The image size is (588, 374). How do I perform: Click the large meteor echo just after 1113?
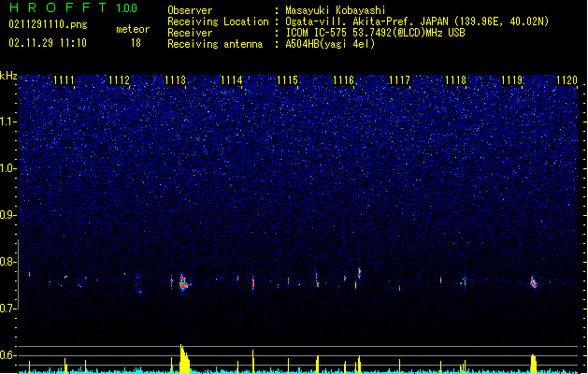pos(184,282)
